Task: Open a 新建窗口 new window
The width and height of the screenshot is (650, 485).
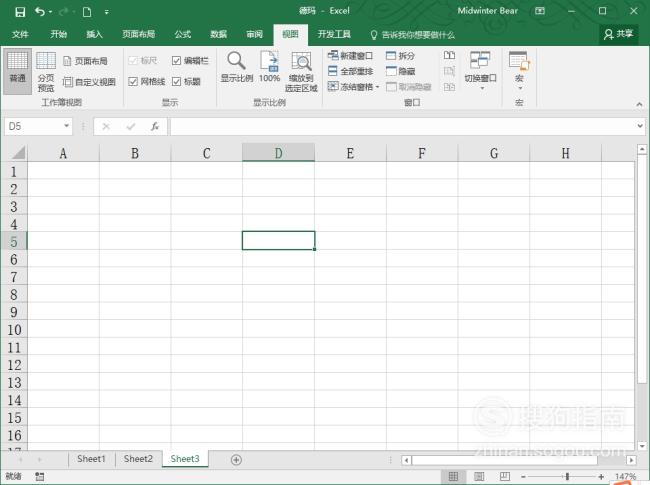Action: point(350,56)
